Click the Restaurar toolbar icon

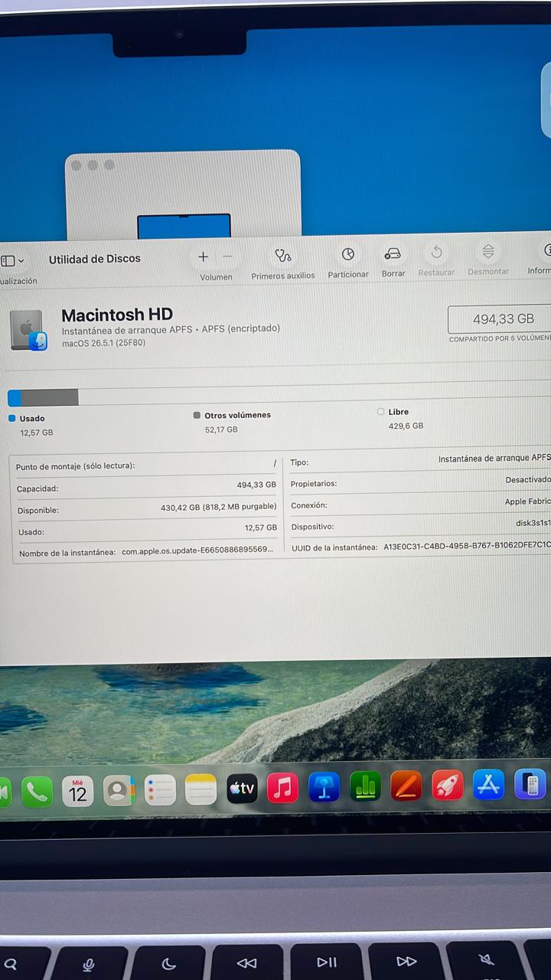pos(437,252)
